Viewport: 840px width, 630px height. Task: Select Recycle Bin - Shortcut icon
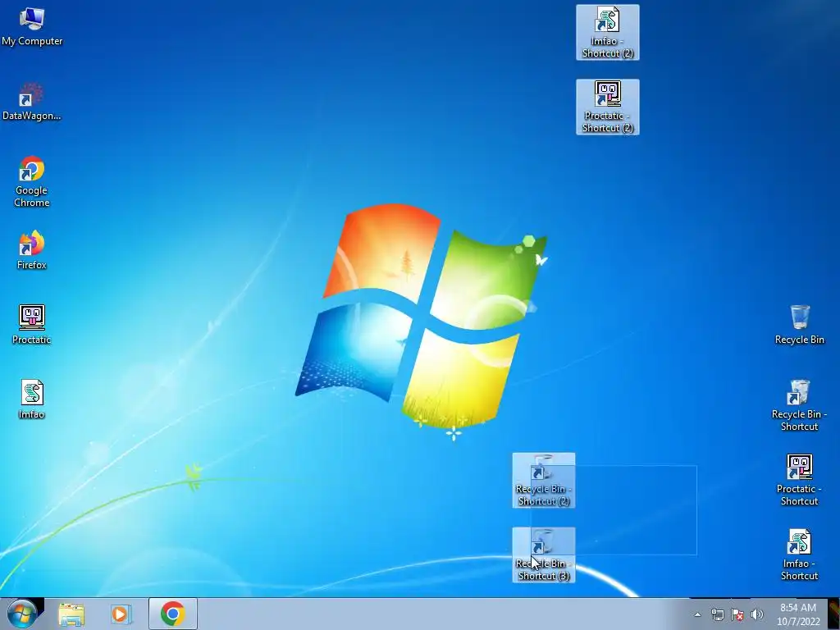click(x=799, y=405)
